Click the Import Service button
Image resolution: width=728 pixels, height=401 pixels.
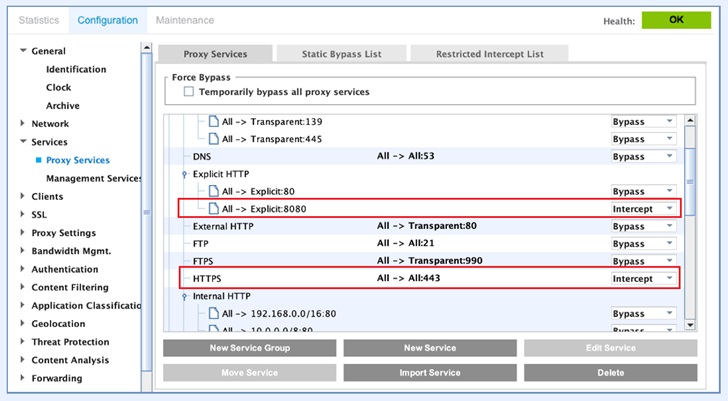click(430, 372)
